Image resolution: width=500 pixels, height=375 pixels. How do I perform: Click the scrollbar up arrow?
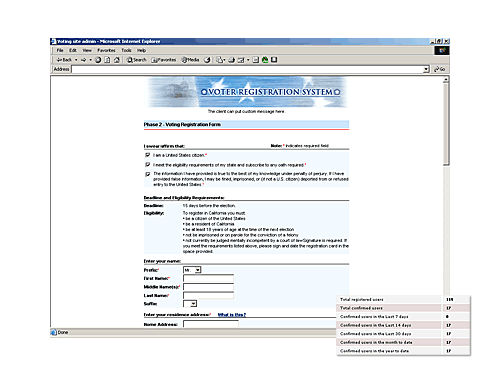[x=446, y=80]
